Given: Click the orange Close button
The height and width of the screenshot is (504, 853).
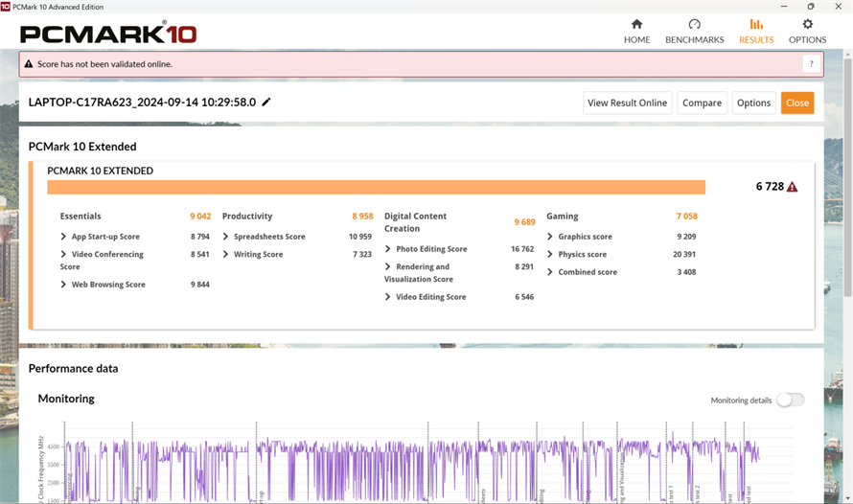Looking at the screenshot, I should (796, 103).
